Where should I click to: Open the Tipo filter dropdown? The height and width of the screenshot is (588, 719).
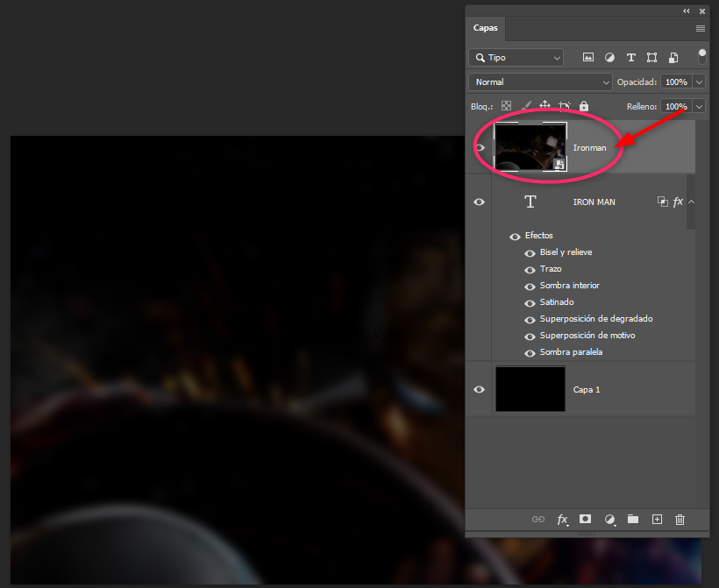[516, 57]
